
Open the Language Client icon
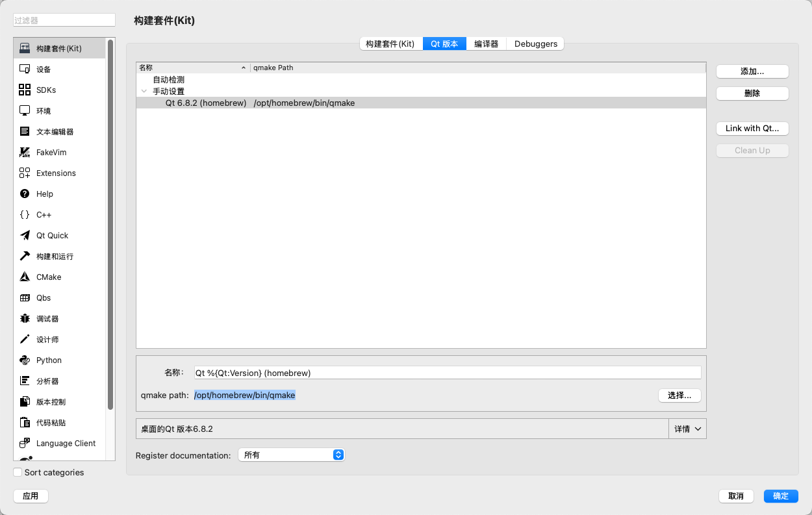pos(25,444)
